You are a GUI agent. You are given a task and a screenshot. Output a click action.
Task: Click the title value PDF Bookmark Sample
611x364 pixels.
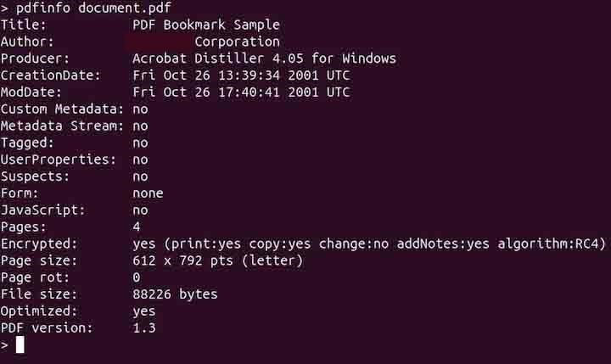point(206,25)
